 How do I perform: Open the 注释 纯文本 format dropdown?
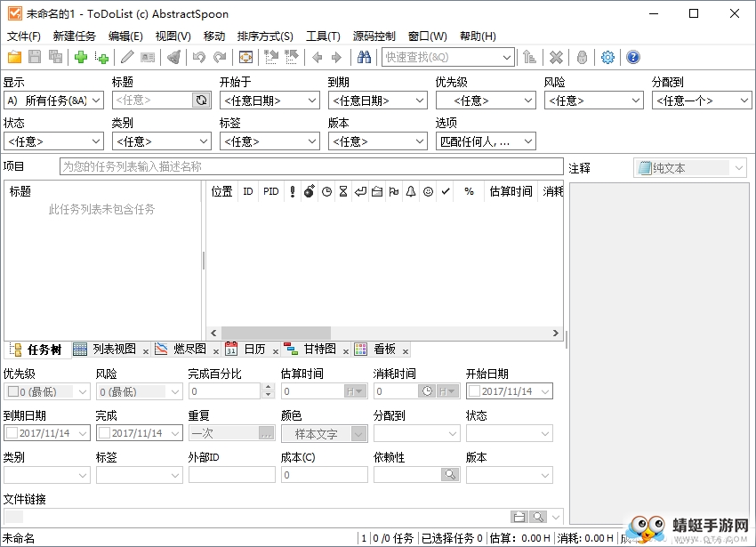(690, 168)
